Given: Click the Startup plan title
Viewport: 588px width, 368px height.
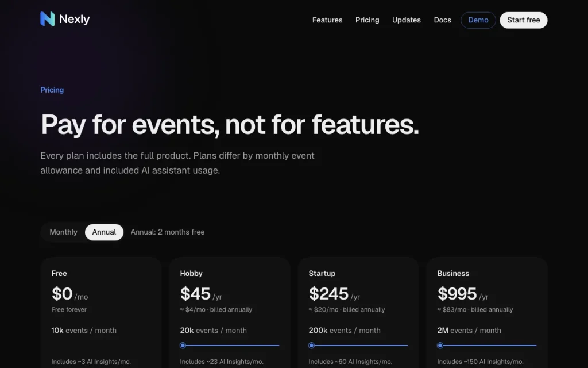Looking at the screenshot, I should point(322,273).
